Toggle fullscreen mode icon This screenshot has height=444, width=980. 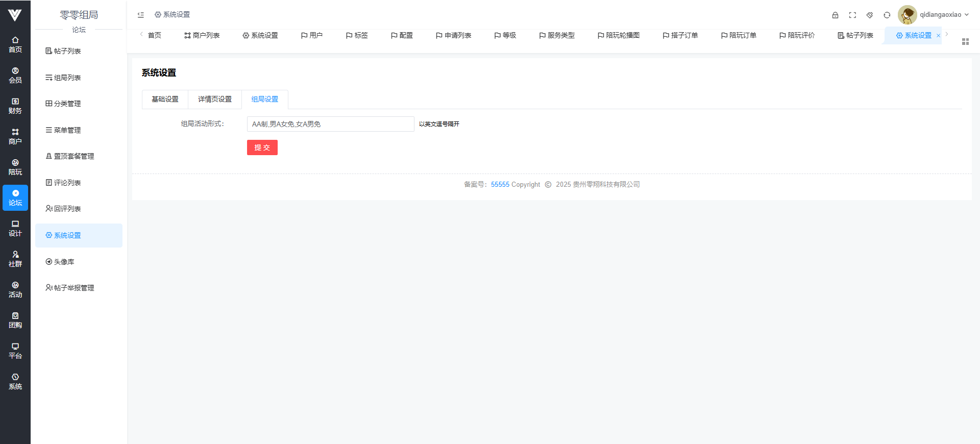pos(852,15)
